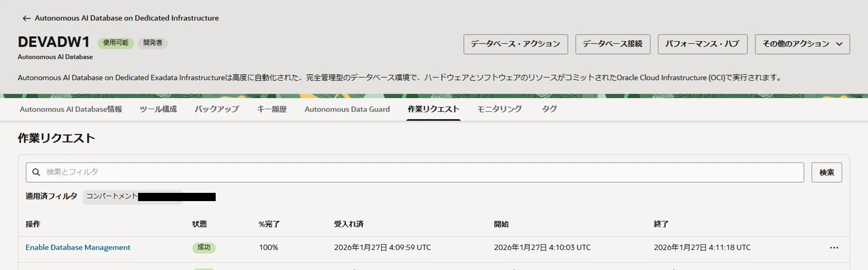Go back using the left arrow icon
Screen dimensions: 868x270
pos(26,18)
